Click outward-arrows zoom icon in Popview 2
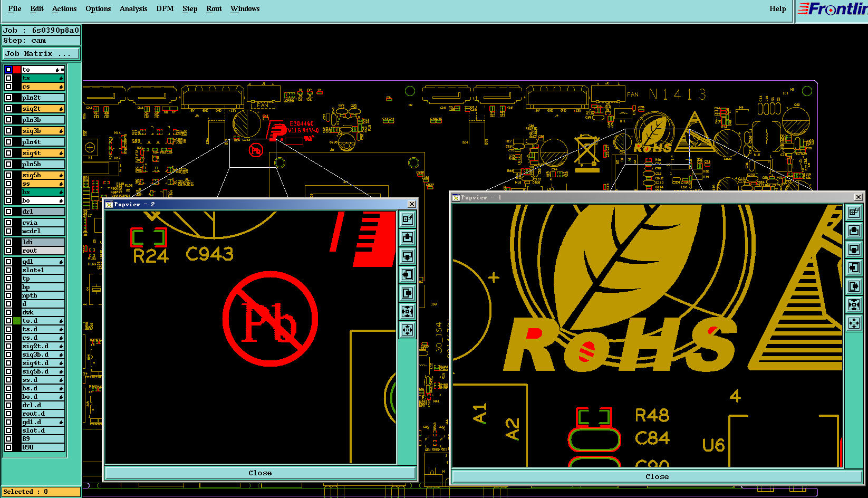The image size is (868, 498). click(407, 330)
